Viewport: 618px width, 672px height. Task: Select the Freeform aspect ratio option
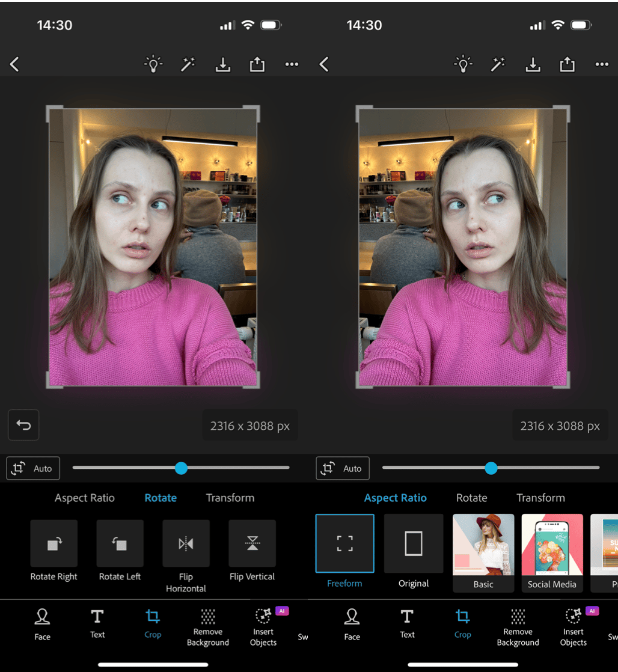[x=344, y=543]
